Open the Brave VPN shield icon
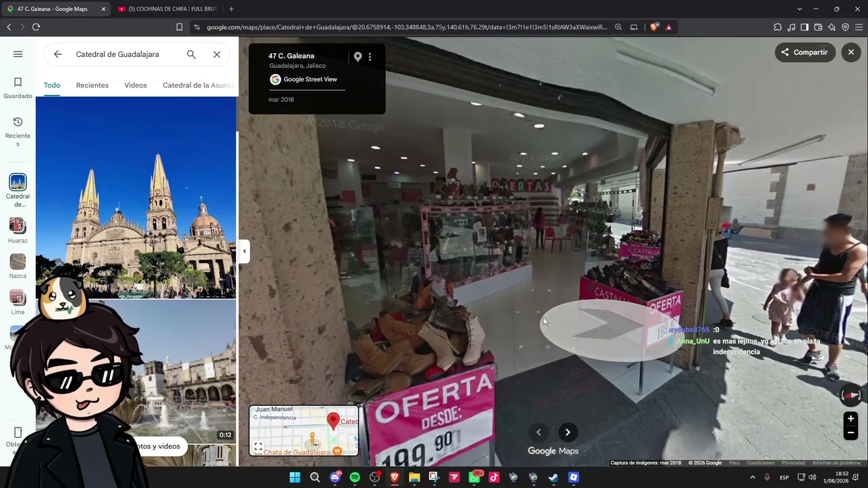The width and height of the screenshot is (868, 488). (x=845, y=27)
